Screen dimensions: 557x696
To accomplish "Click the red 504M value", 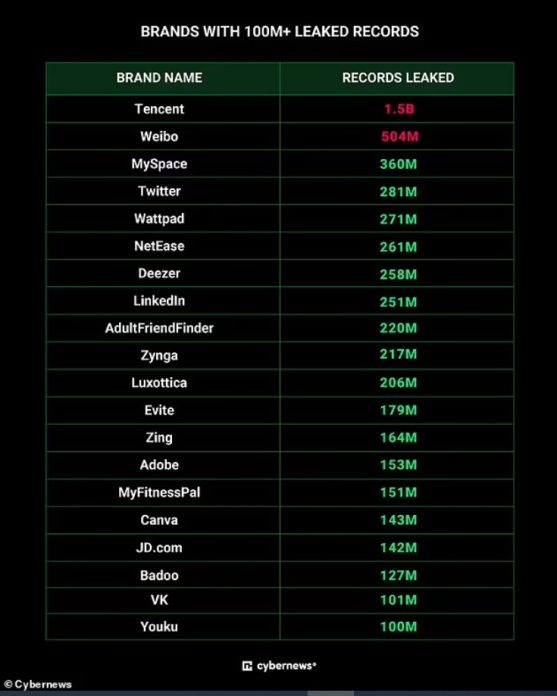I will point(399,136).
